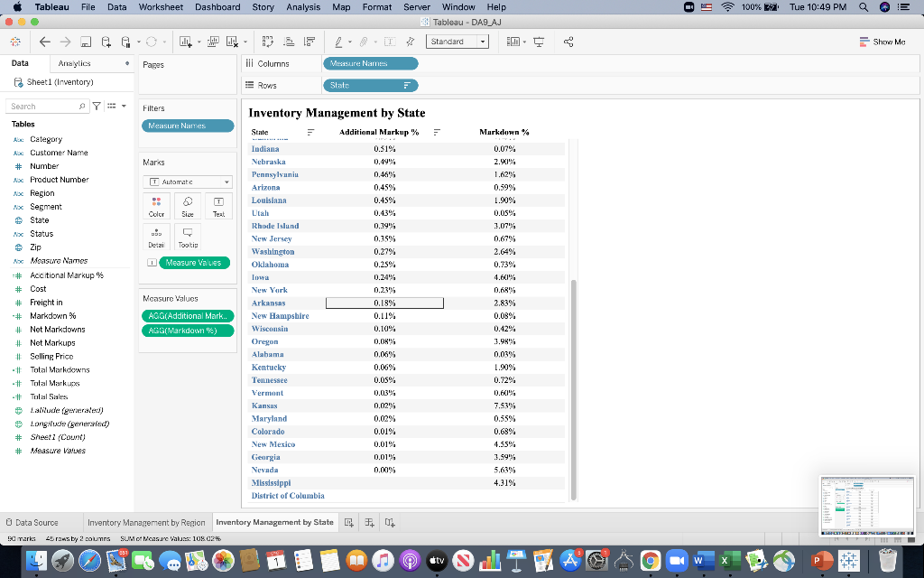Switch to Inventory Management by Region sheet
Image resolution: width=924 pixels, height=578 pixels.
144,522
